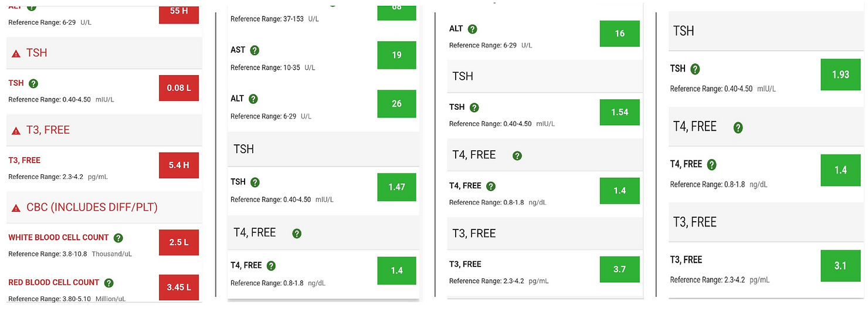The width and height of the screenshot is (868, 311).
Task: Expand the T3, FREE header above value 3.1
Action: pyautogui.click(x=767, y=222)
